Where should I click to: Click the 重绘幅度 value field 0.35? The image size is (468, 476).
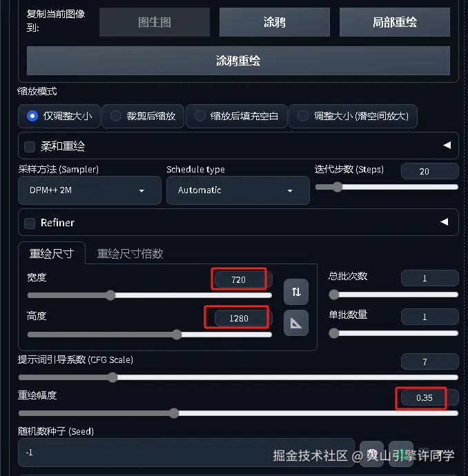click(x=424, y=397)
